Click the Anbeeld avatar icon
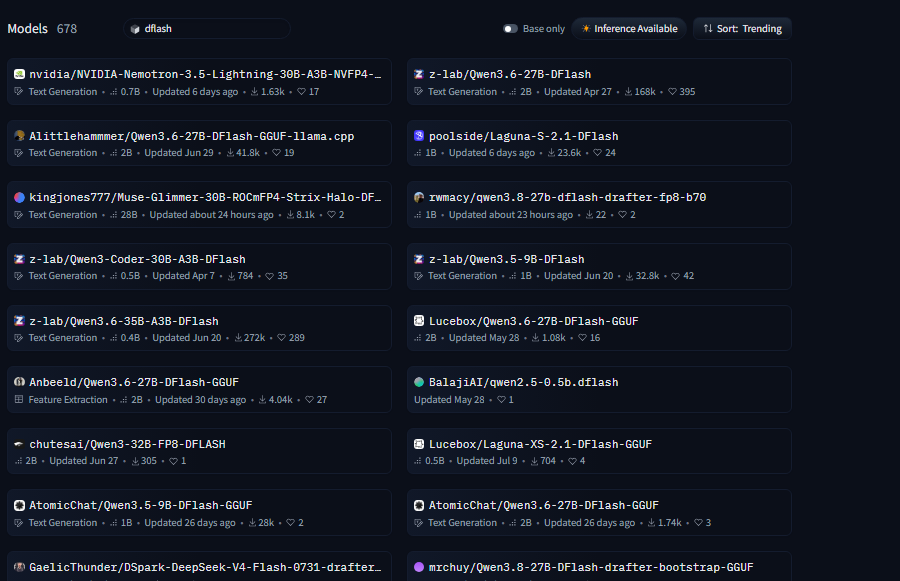The height and width of the screenshot is (581, 900). tap(20, 382)
